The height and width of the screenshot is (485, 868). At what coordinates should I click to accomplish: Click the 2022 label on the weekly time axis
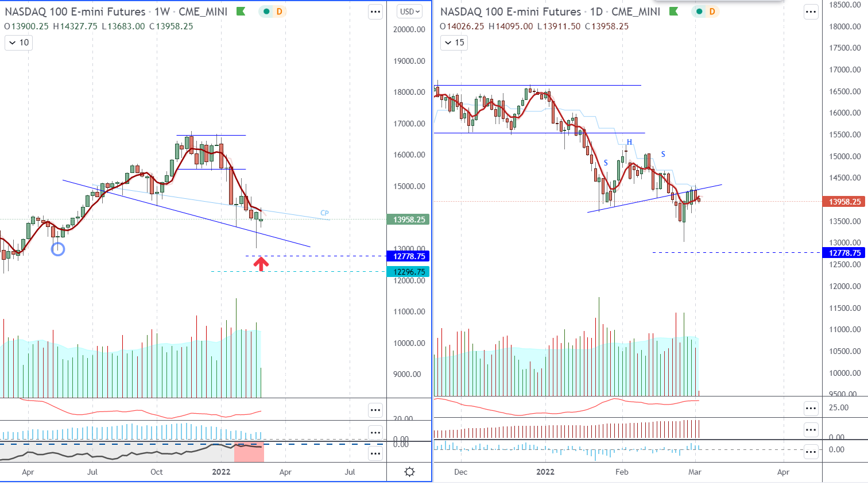click(x=221, y=472)
